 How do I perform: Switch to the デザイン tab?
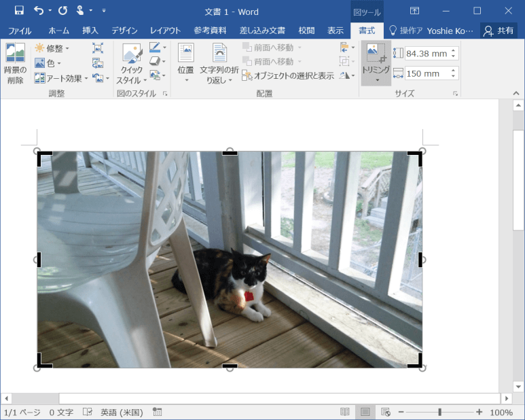124,31
